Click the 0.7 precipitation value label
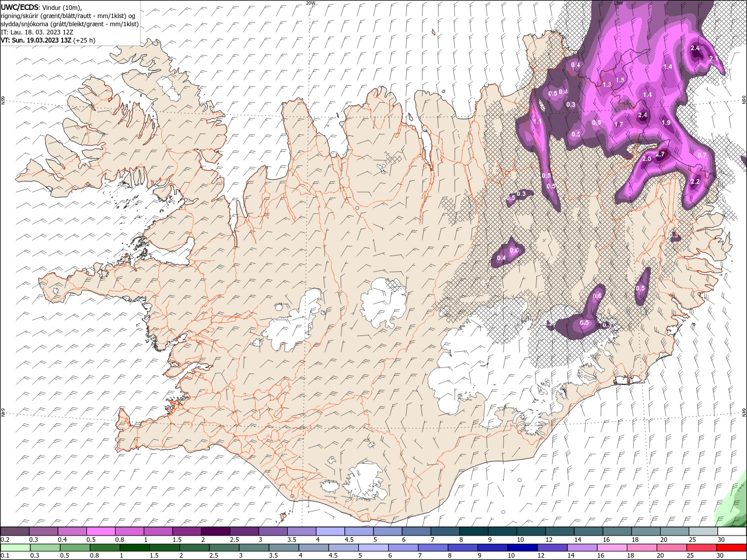This screenshot has height=560, width=747. (702, 155)
